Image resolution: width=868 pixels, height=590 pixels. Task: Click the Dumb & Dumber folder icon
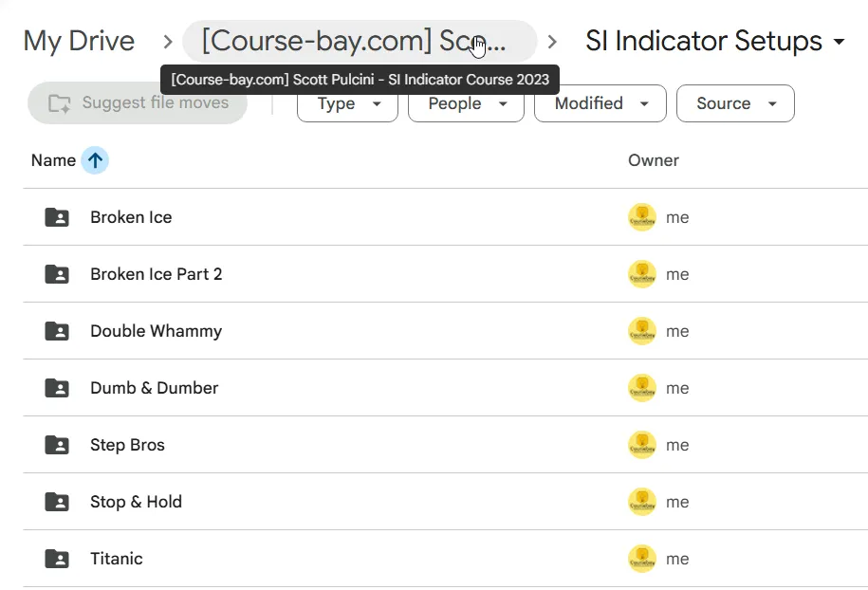57,388
